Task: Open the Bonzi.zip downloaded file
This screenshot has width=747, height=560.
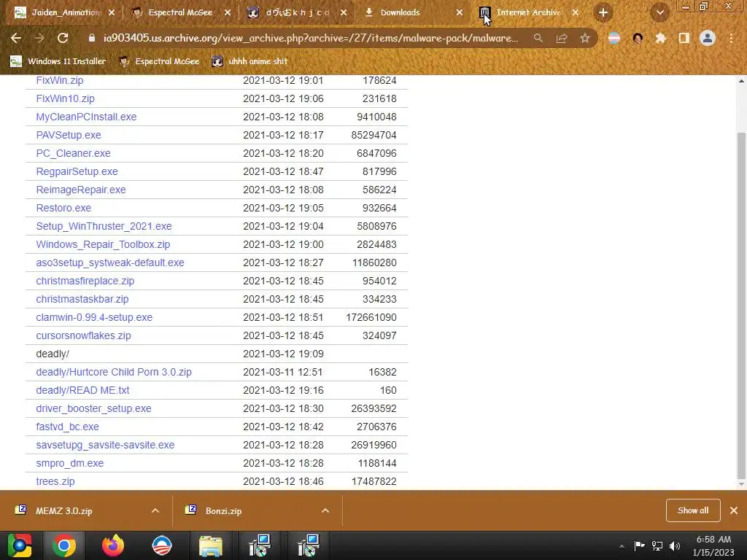Action: click(223, 510)
